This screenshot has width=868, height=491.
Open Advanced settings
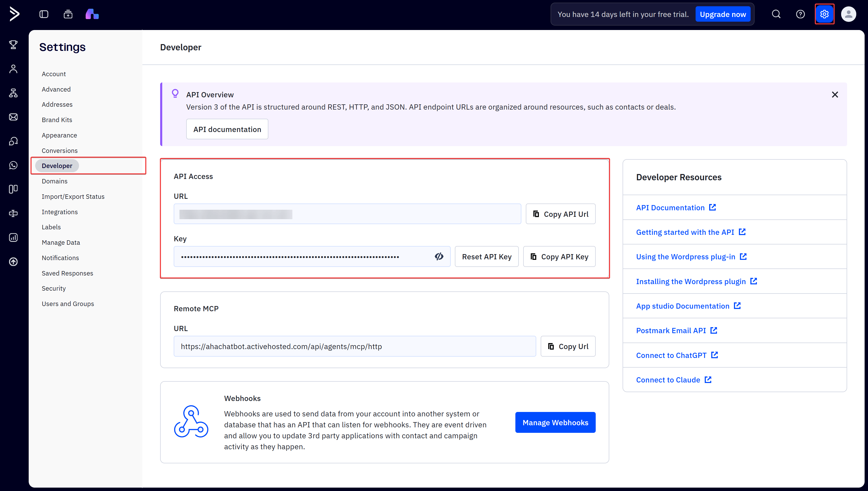point(56,89)
